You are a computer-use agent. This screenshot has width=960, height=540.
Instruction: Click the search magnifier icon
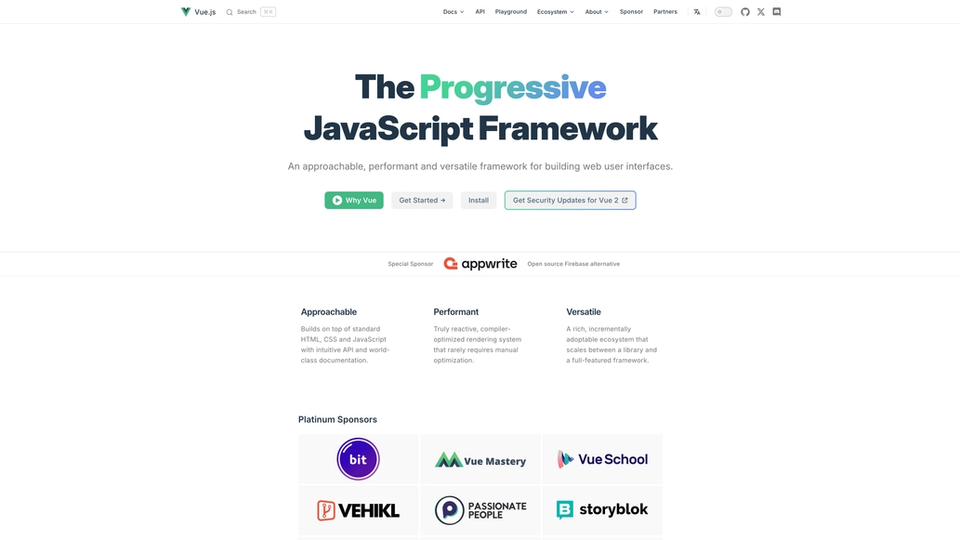pyautogui.click(x=230, y=12)
